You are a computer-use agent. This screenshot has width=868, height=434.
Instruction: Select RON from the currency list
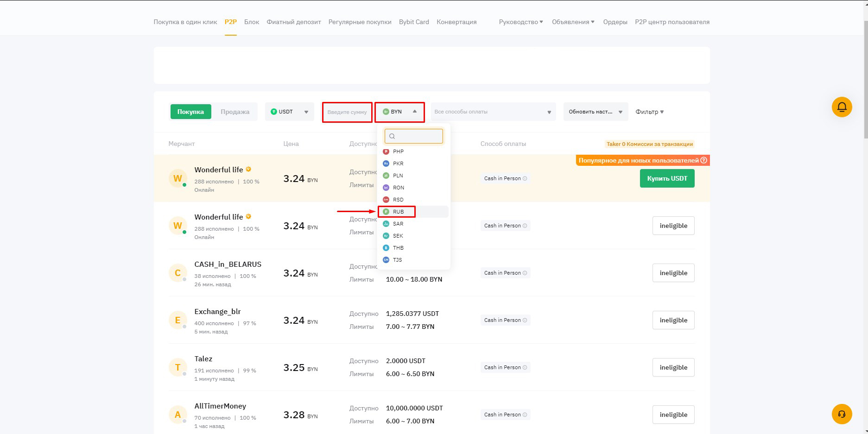413,188
